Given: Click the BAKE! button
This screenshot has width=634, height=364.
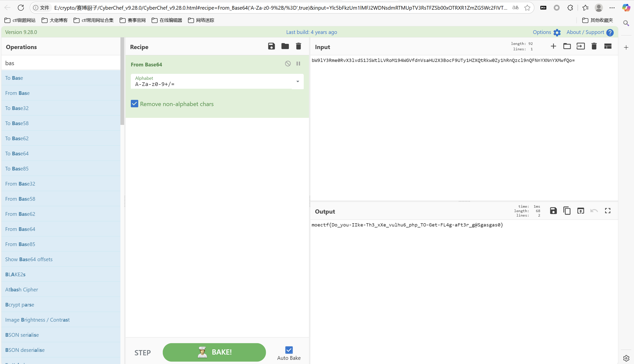Looking at the screenshot, I should pyautogui.click(x=214, y=352).
